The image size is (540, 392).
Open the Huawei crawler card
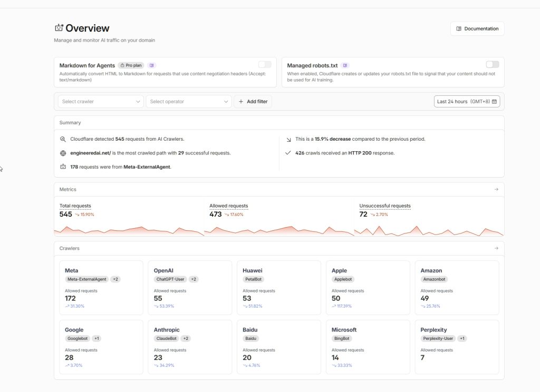[279, 288]
